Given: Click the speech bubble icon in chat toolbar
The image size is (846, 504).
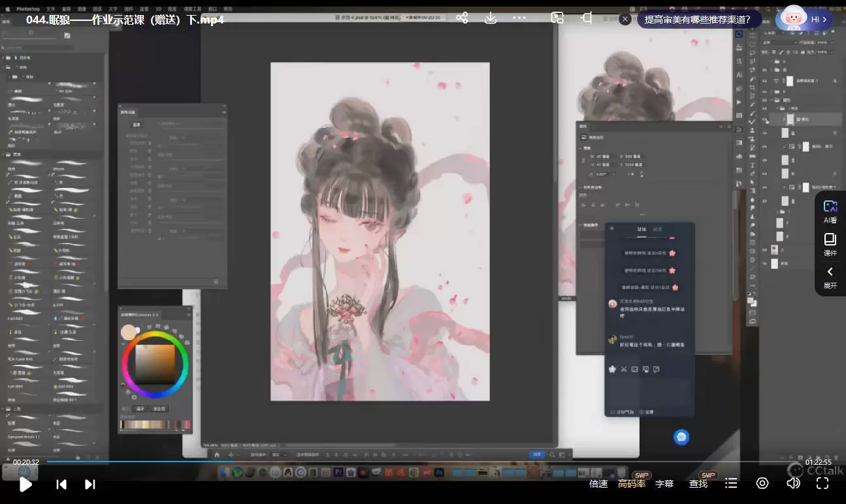Looking at the screenshot, I should pyautogui.click(x=656, y=369).
